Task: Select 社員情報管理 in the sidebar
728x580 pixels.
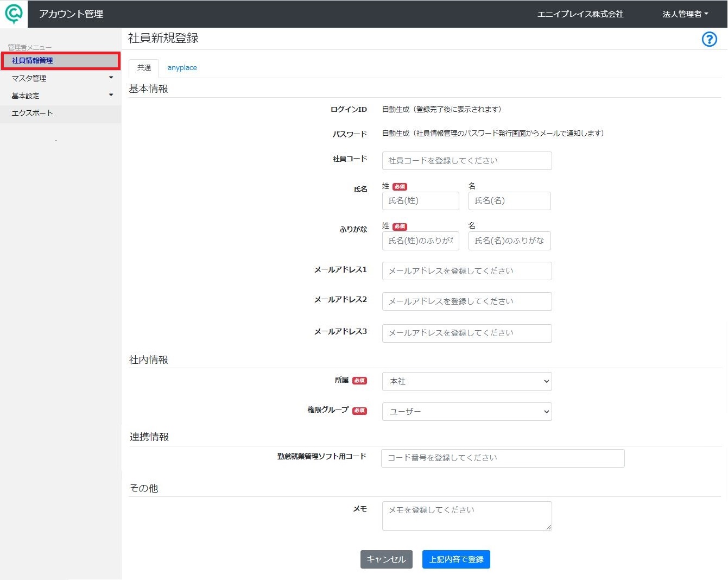Action: [60, 61]
